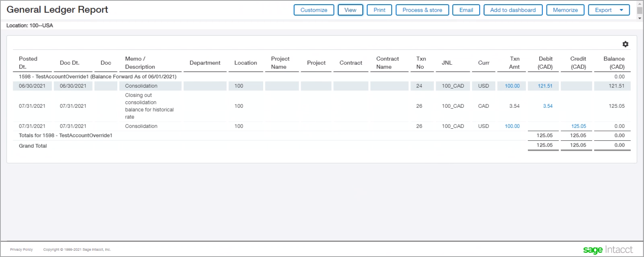The image size is (644, 257).
Task: Select Process & store
Action: [422, 10]
